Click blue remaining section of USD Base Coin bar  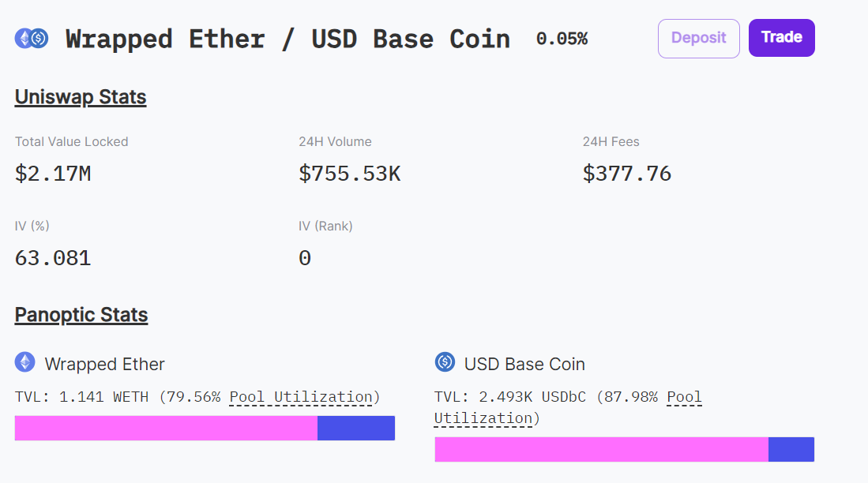click(x=791, y=449)
